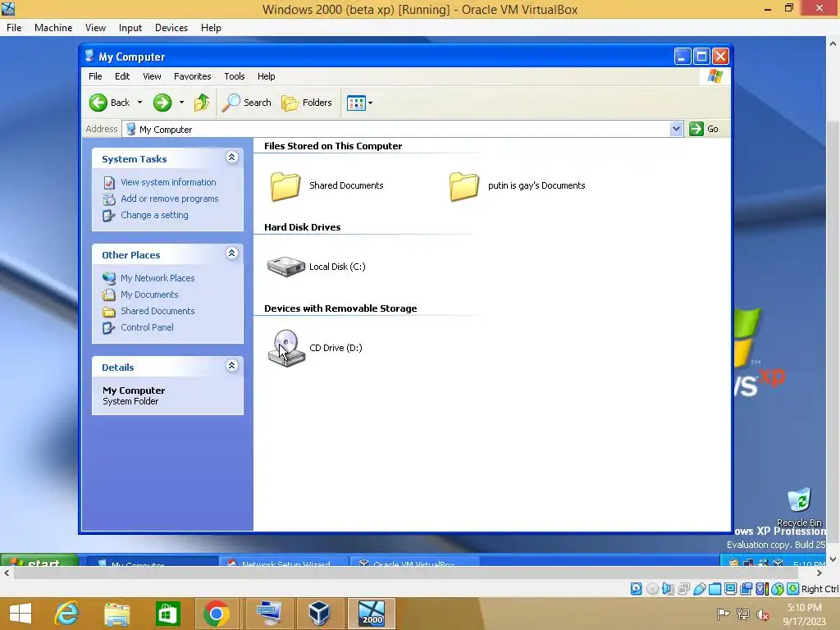Click Change a setting link
This screenshot has width=840, height=630.
point(154,215)
